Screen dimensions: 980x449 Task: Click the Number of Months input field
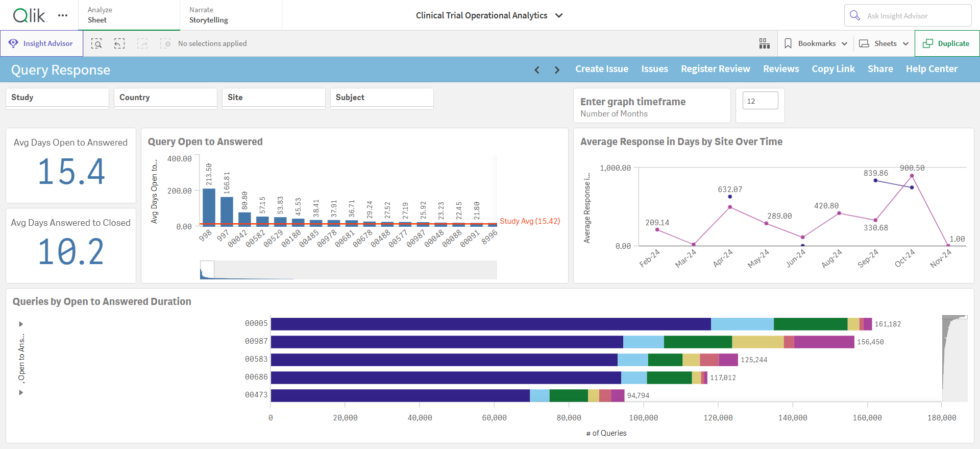[x=761, y=101]
